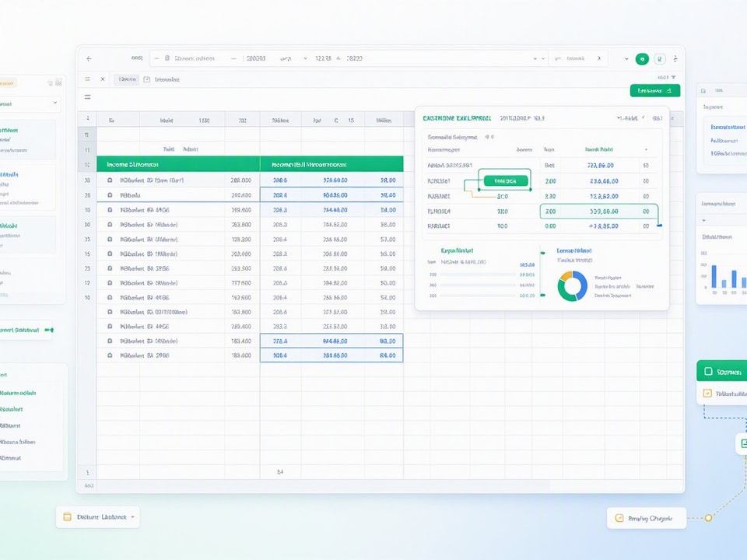Viewport: 747px width, 560px height.
Task: Click the document icon in the address field
Action: [167, 58]
